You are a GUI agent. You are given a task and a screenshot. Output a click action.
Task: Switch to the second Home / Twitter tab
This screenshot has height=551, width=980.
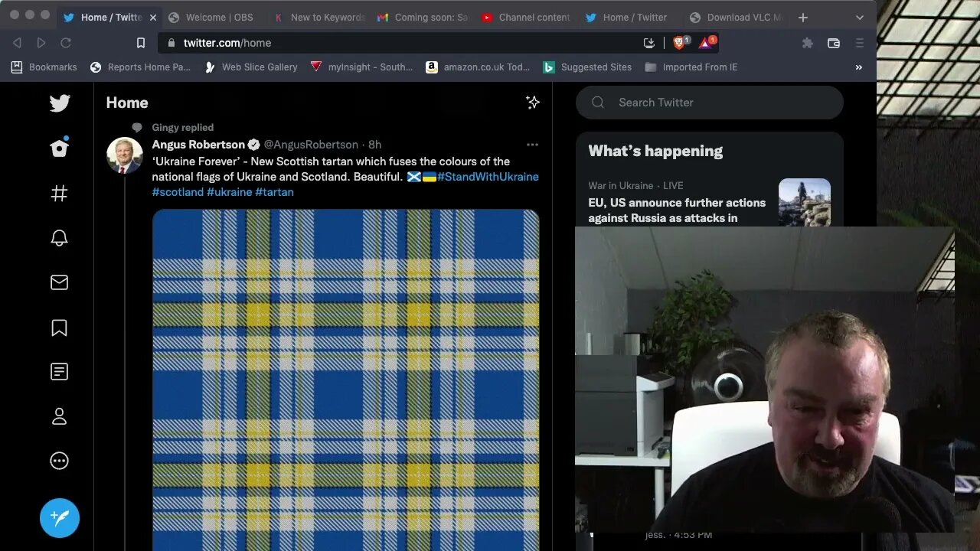[627, 17]
